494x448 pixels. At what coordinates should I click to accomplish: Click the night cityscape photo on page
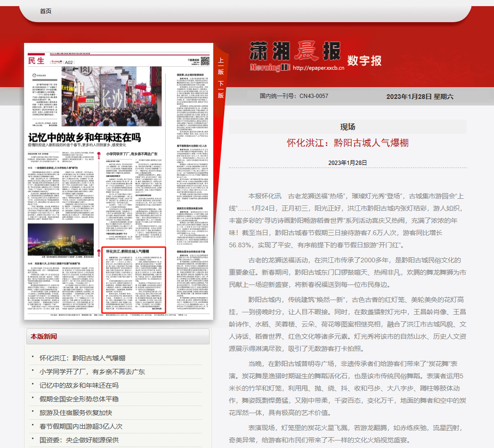coord(60,239)
